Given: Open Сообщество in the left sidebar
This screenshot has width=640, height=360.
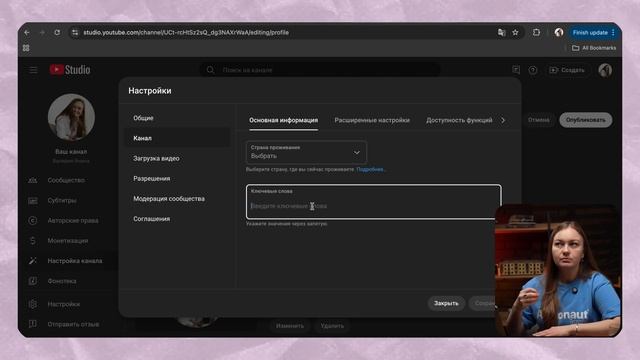Looking at the screenshot, I should tap(66, 180).
